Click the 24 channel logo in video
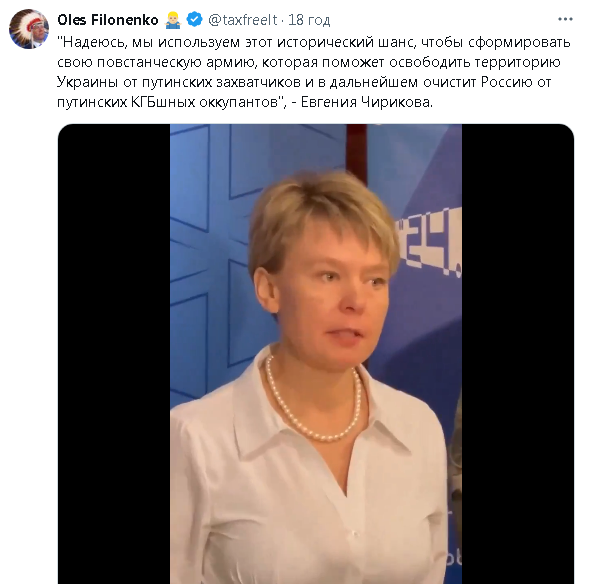The width and height of the screenshot is (589, 584). 430,243
